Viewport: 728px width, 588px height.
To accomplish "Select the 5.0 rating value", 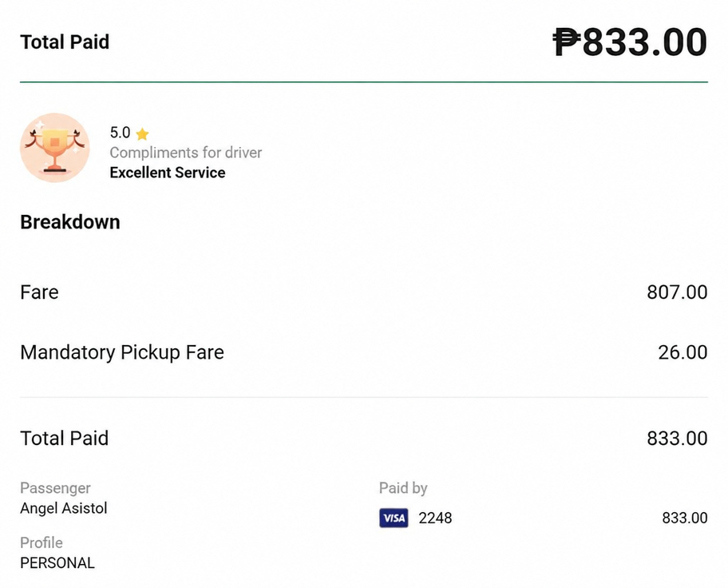I will tap(120, 133).
